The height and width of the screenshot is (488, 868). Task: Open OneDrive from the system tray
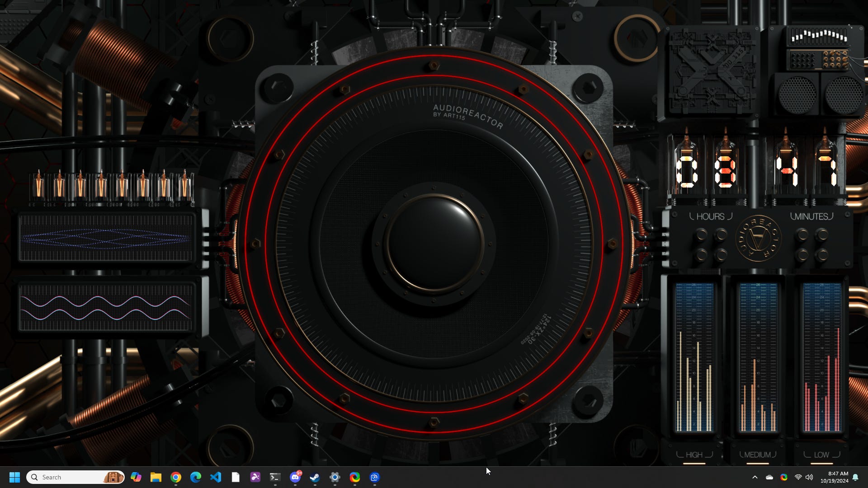(x=769, y=477)
